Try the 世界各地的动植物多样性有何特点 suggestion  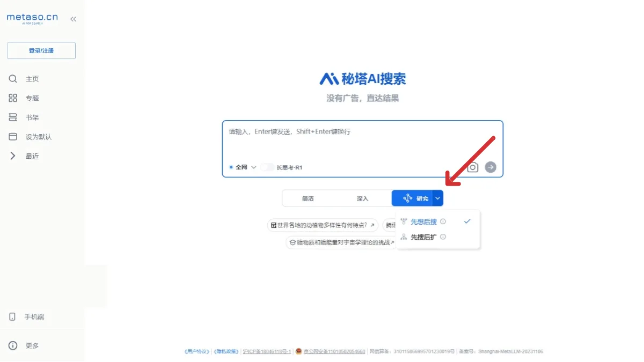323,225
